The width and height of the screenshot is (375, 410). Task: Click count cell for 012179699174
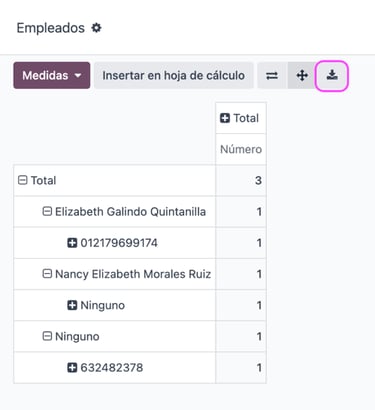241,243
